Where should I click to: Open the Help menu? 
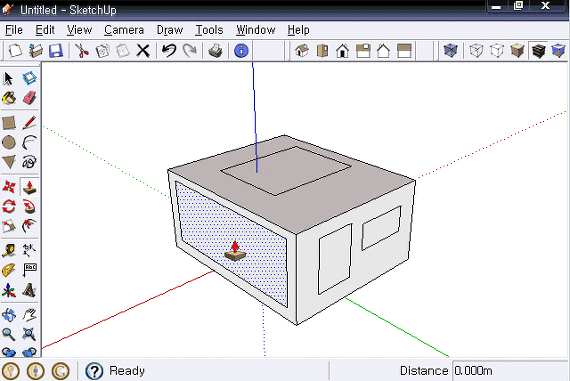(x=298, y=30)
